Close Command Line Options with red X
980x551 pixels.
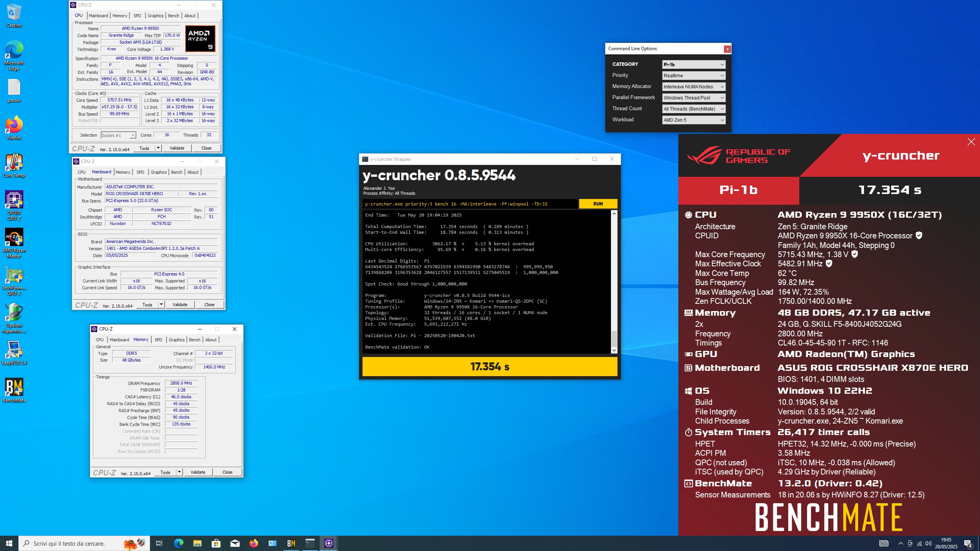click(x=727, y=49)
